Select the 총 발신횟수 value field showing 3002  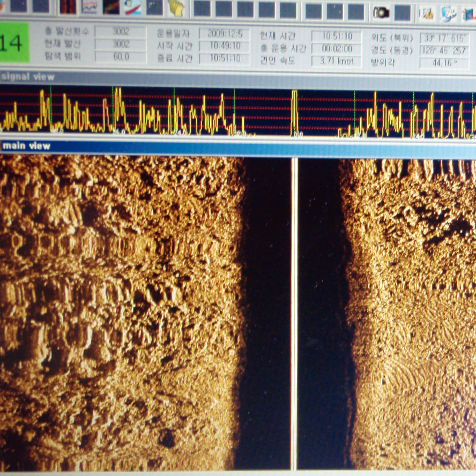pos(121,31)
